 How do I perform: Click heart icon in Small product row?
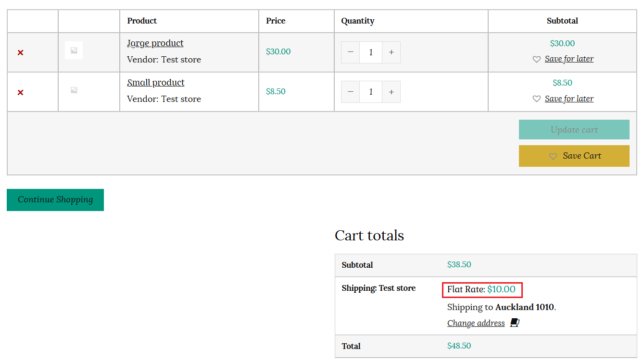click(537, 99)
